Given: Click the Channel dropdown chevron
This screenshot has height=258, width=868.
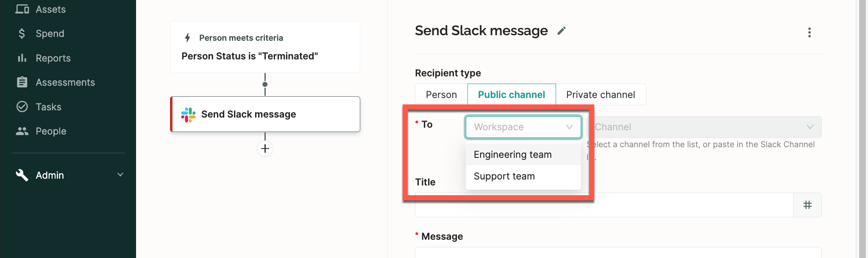Looking at the screenshot, I should pyautogui.click(x=810, y=127).
